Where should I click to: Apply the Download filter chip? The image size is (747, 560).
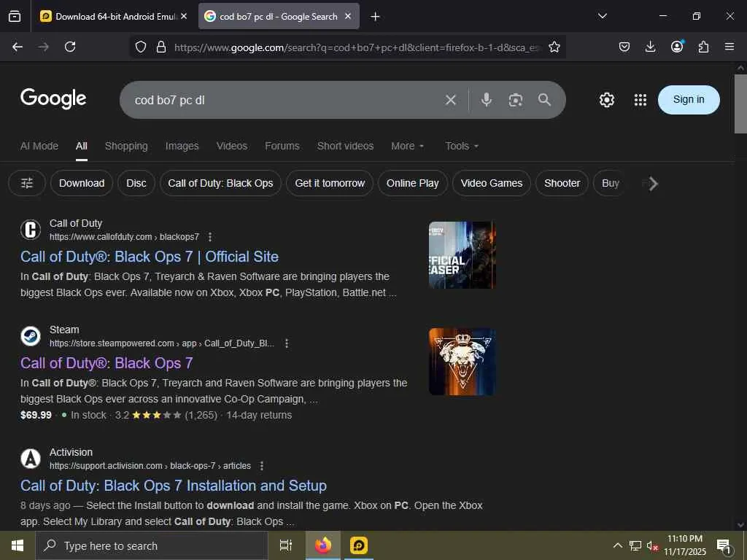tap(82, 183)
